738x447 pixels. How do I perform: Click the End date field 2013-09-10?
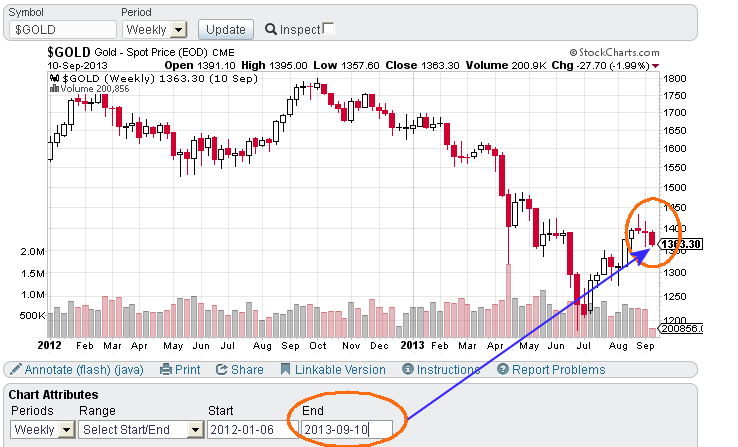(x=346, y=430)
